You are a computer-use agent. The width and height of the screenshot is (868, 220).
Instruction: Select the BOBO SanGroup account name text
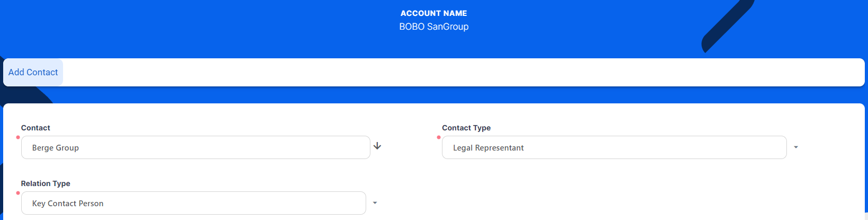pos(433,27)
